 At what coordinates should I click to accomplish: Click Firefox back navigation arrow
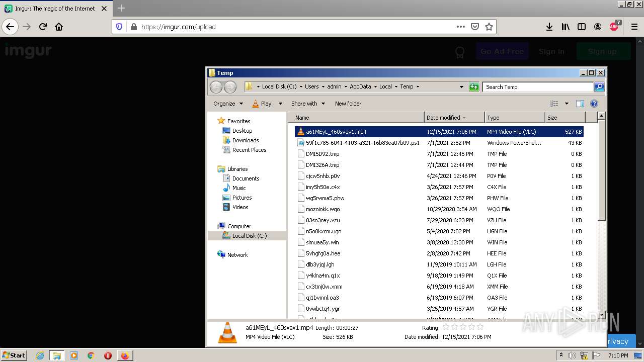(x=10, y=27)
